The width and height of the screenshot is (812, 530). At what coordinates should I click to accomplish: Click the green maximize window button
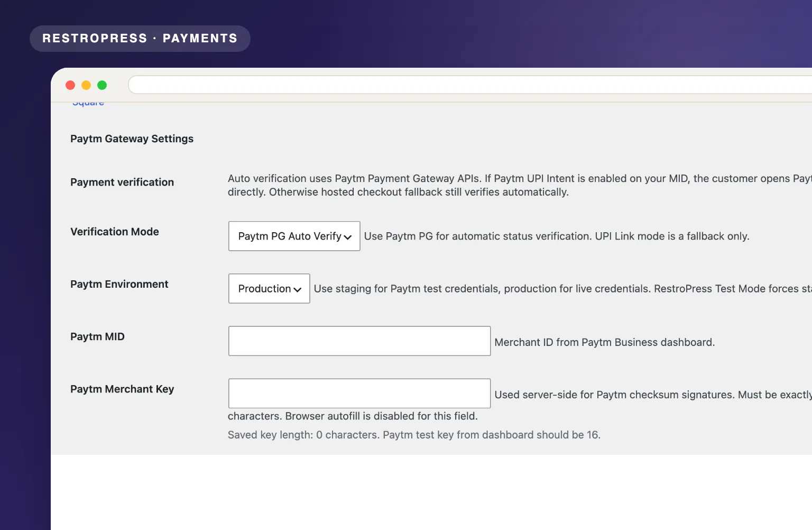click(x=102, y=85)
